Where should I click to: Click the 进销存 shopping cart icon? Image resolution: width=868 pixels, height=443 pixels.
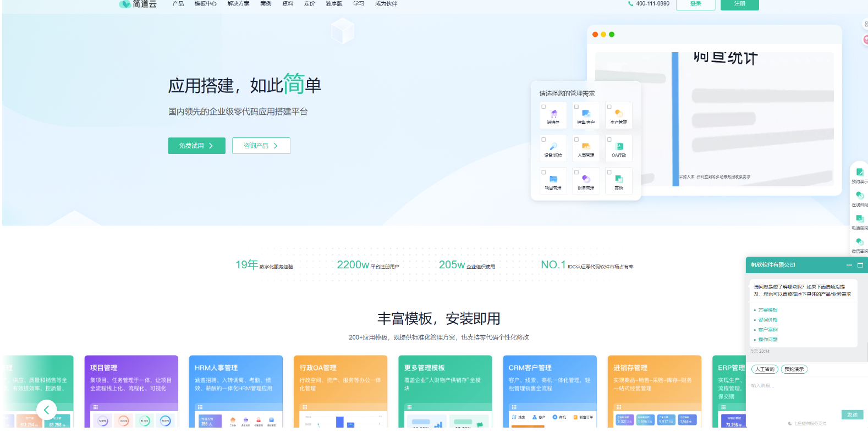tap(553, 113)
